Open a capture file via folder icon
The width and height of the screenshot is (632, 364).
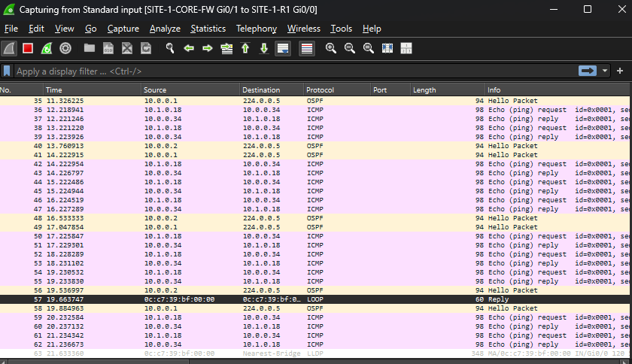click(90, 48)
